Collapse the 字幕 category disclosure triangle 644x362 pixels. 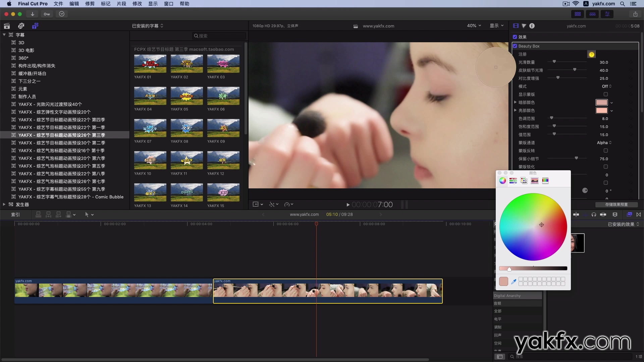4,35
